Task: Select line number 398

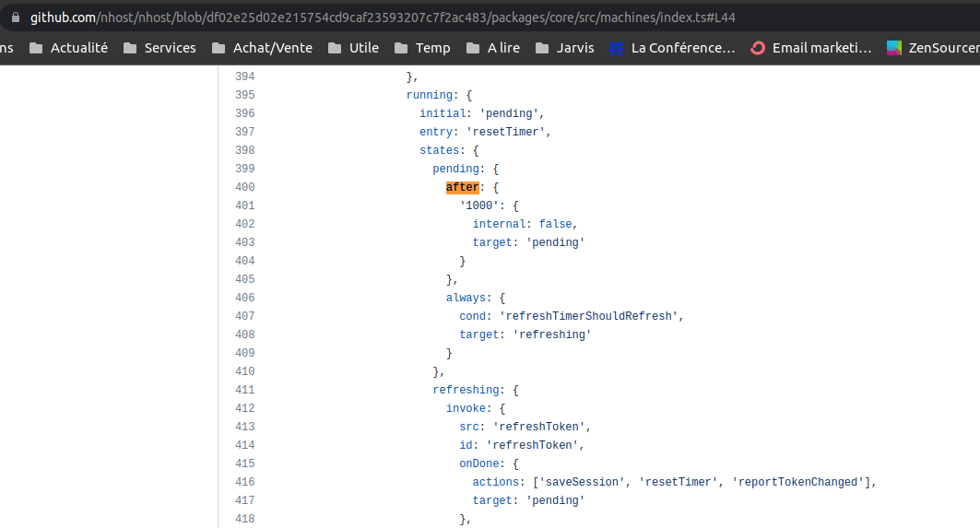Action: coord(245,150)
